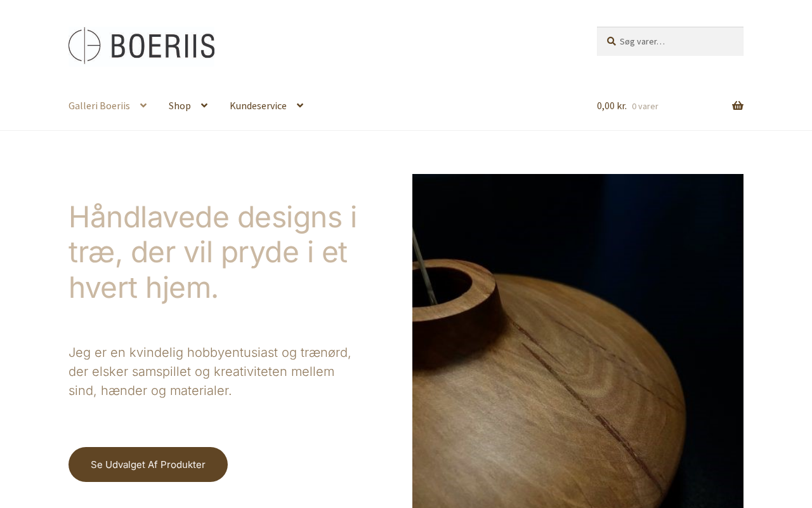Image resolution: width=812 pixels, height=508 pixels.
Task: Click the hobbyentusiast intro paragraph
Action: [210, 371]
